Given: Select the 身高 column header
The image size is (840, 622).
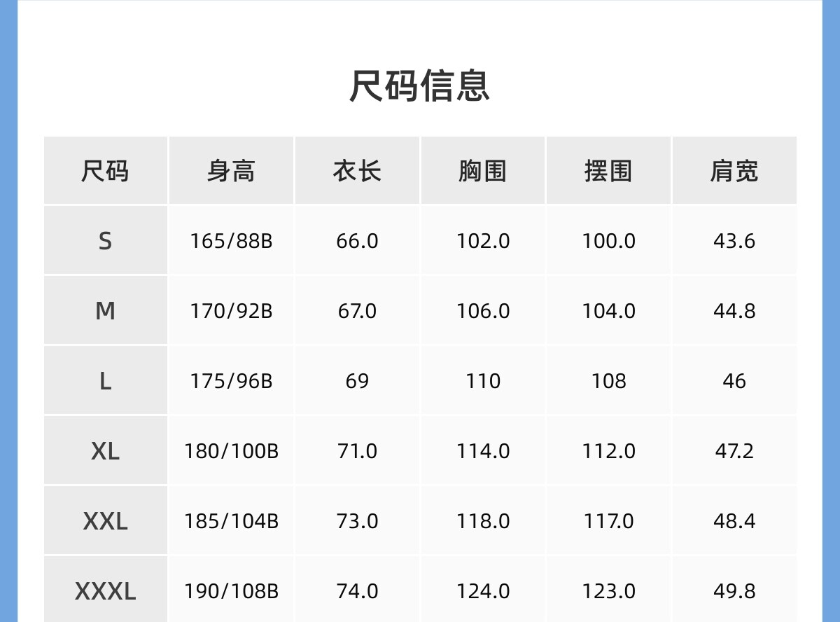Looking at the screenshot, I should click(231, 171).
